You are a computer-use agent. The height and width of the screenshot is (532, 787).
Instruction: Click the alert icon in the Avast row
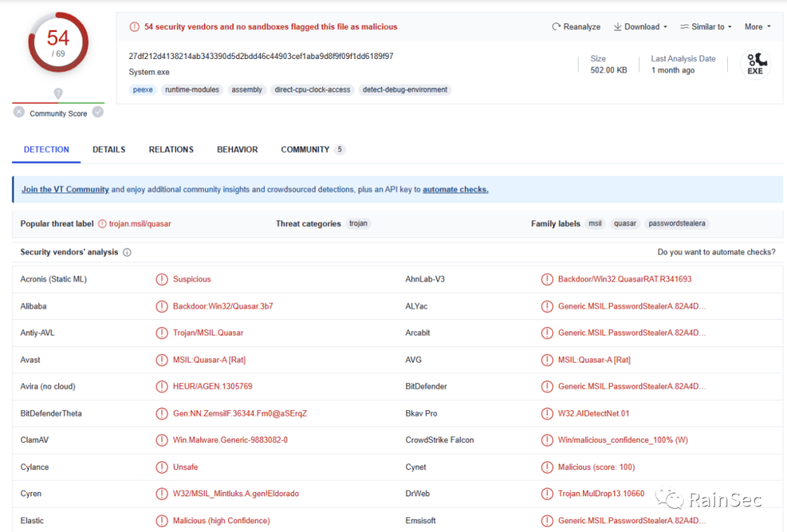coord(162,360)
